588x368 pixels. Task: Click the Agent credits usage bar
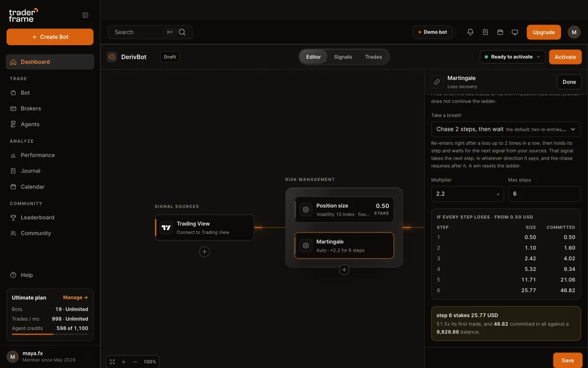[50, 334]
